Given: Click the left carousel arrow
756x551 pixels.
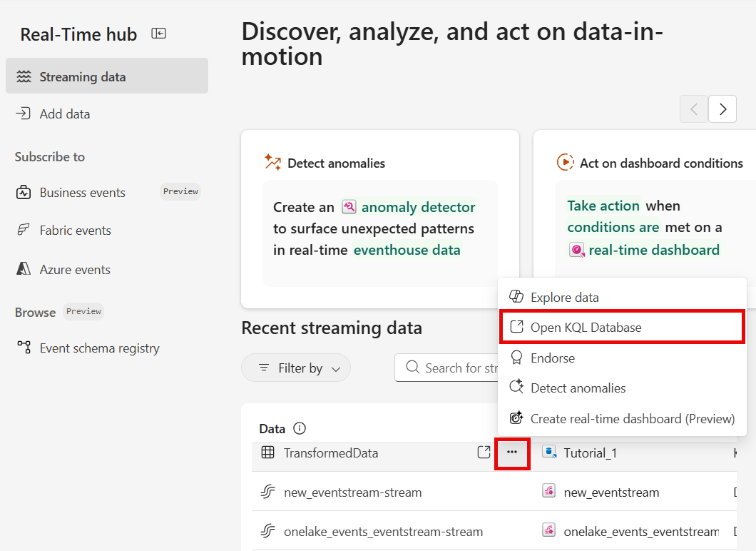Looking at the screenshot, I should click(693, 108).
